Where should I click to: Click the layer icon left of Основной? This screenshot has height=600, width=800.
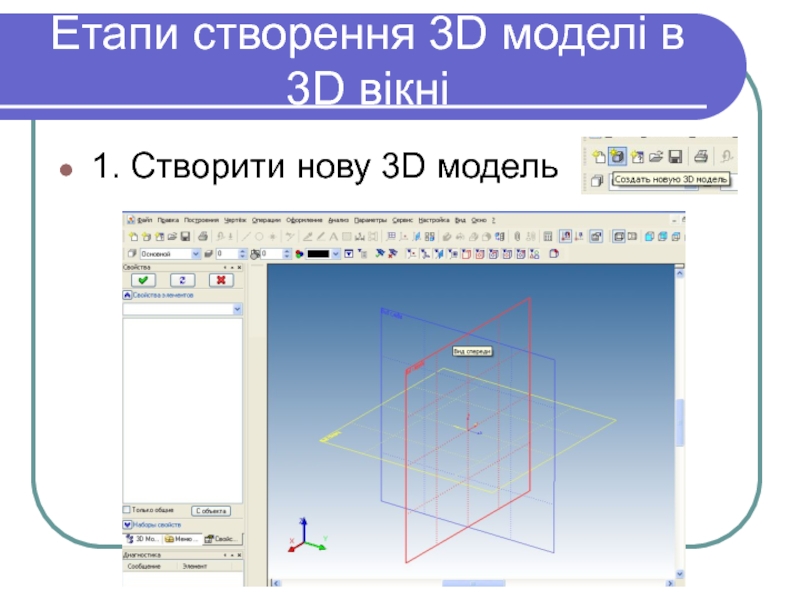click(132, 254)
